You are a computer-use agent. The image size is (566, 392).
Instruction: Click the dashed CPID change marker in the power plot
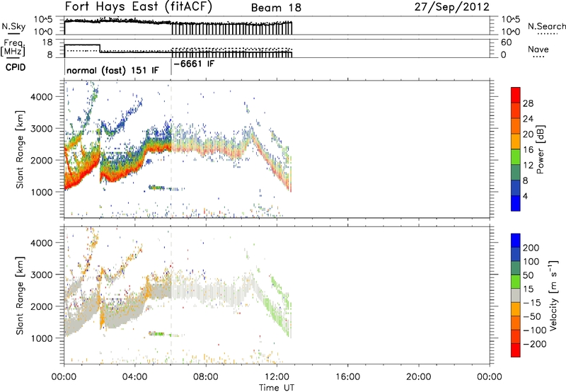tap(171, 149)
